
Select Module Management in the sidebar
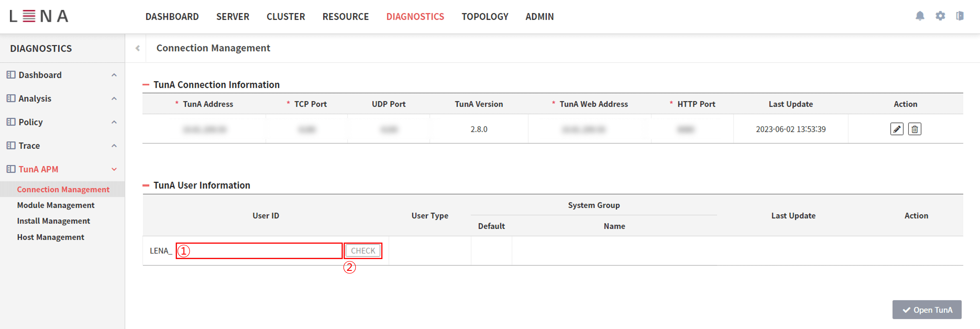click(55, 205)
